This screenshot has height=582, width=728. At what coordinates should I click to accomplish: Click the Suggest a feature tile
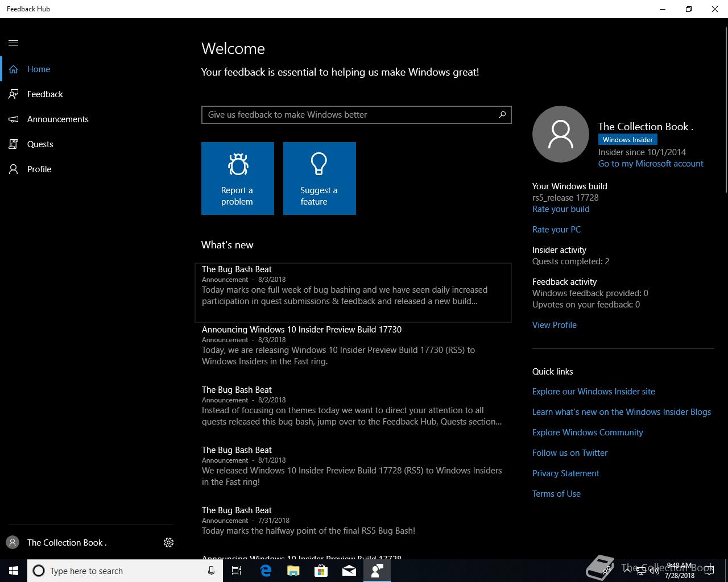[x=320, y=178]
